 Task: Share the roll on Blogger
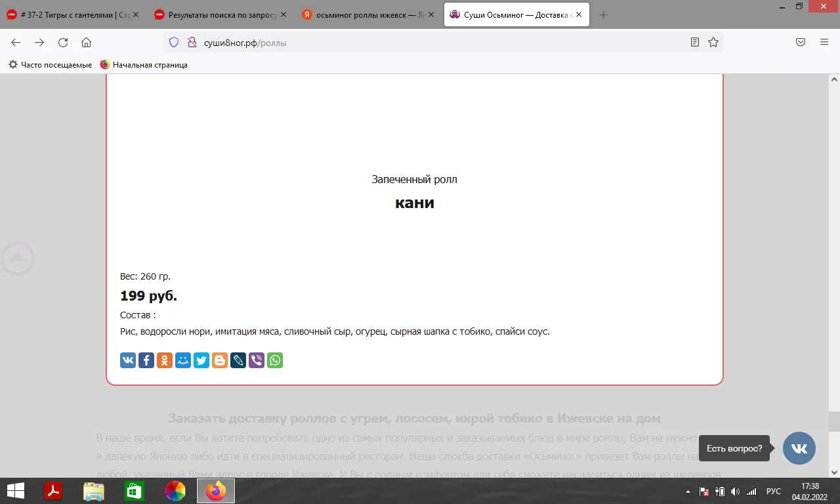220,360
